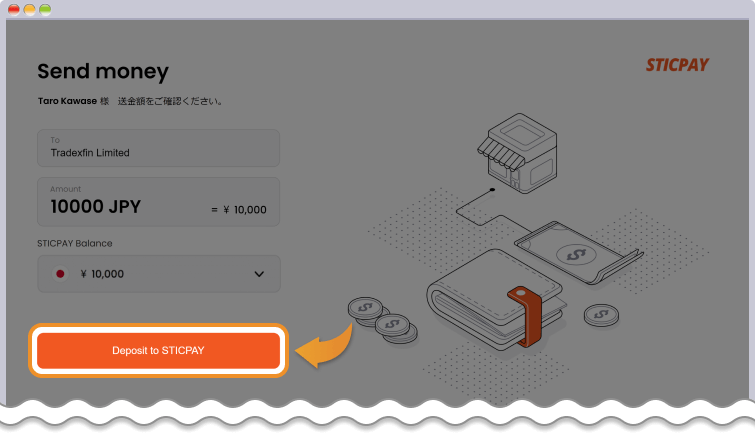Click the Japan flag icon in balance selector
Screen dimensions: 755x436
tap(60, 274)
